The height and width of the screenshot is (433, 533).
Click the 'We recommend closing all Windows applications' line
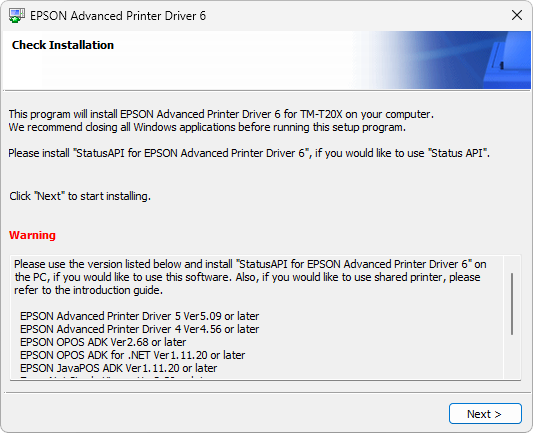click(x=207, y=127)
